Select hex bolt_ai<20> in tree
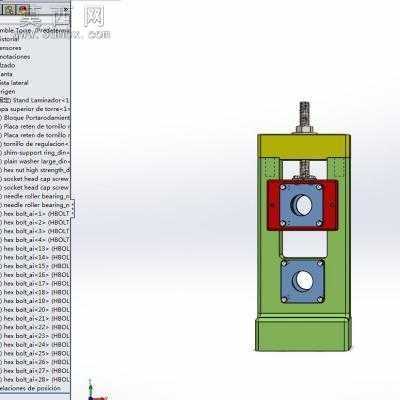400x400 pixels. (x=35, y=310)
